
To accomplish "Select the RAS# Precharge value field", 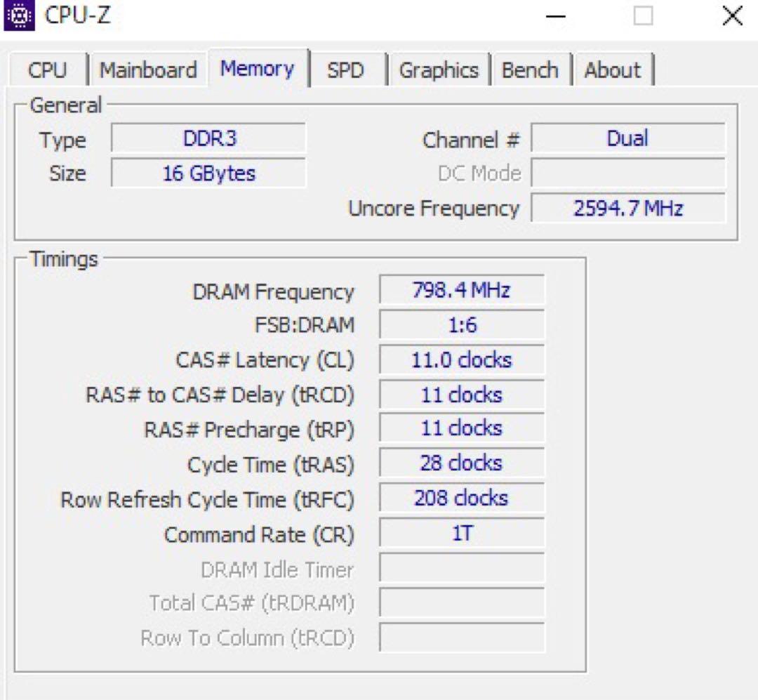I will click(x=461, y=428).
